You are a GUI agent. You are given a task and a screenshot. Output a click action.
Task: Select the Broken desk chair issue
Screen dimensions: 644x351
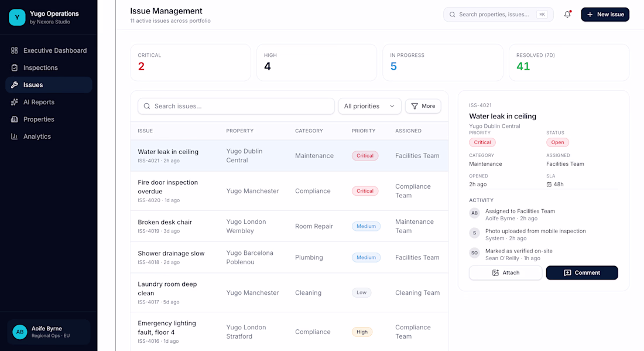[x=290, y=226]
